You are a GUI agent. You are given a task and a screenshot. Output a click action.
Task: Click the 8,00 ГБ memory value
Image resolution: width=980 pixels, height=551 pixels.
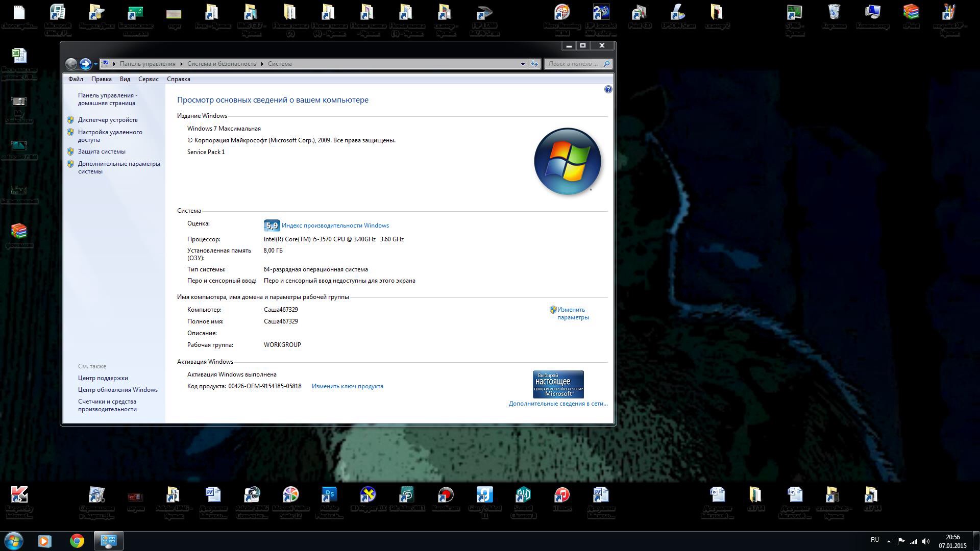(273, 251)
